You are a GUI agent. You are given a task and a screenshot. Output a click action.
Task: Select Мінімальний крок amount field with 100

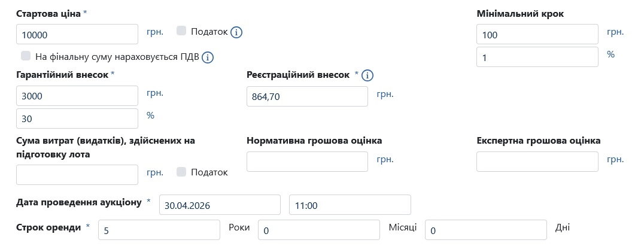(x=537, y=34)
